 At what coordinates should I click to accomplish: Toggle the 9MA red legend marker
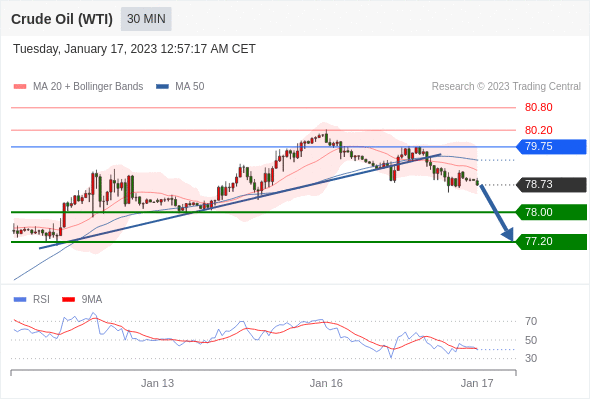[68, 300]
